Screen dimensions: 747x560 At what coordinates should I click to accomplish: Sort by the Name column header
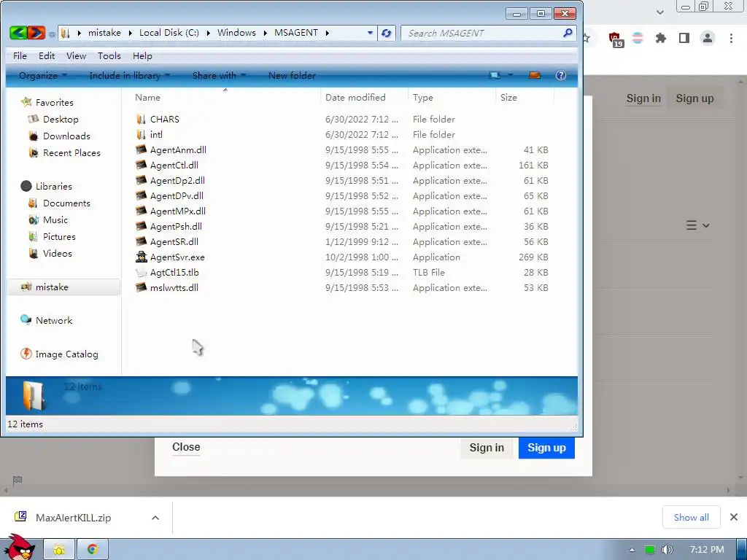[147, 97]
